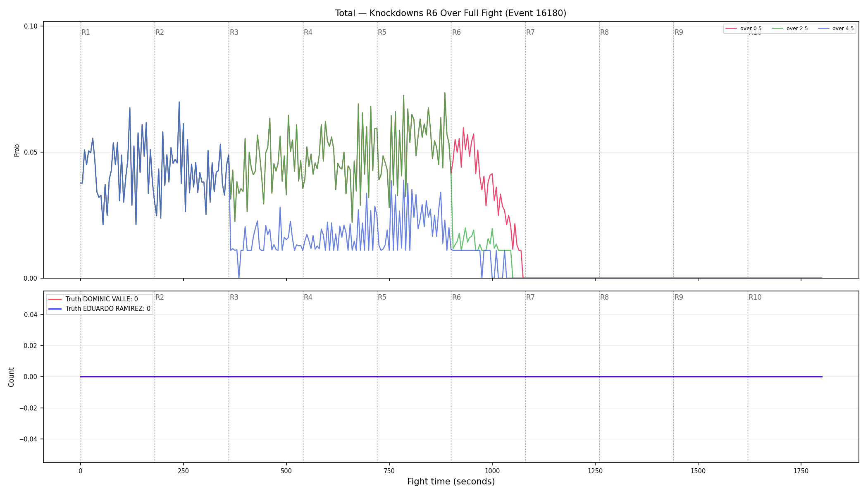Select the 'Truth EDUARDO RAMIREZ: 0' legend item
This screenshot has height=496, width=868.
(100, 309)
